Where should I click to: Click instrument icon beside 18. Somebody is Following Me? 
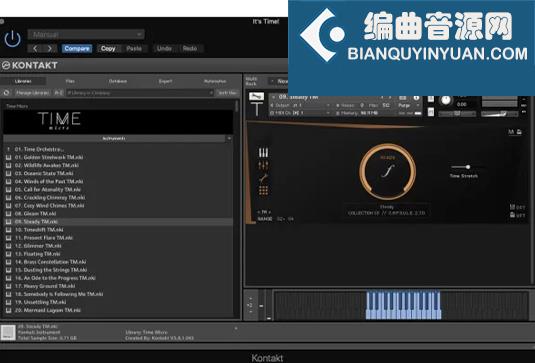pos(9,294)
